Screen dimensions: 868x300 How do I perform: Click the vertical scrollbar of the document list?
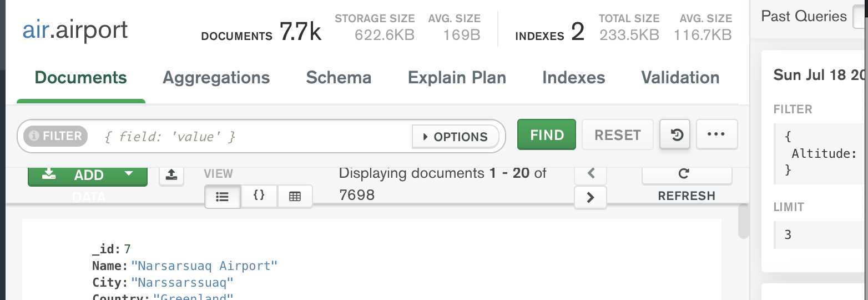(744, 222)
